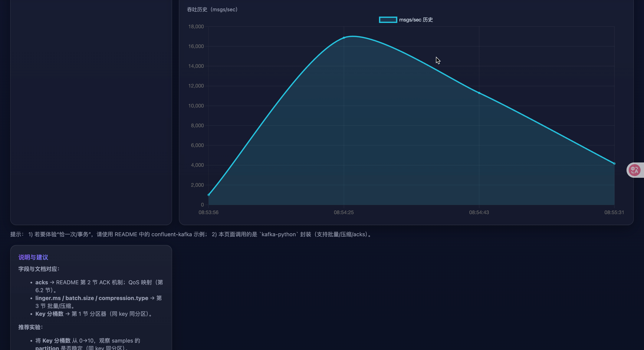Click the 18,000 y-axis label
Viewport: 644px width, 350px height.
coord(196,26)
